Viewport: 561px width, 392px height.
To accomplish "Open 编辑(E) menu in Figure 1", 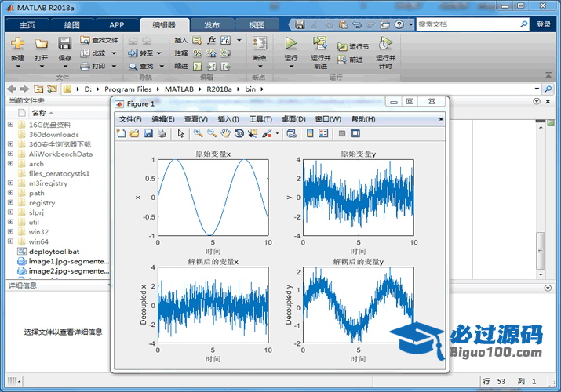I will click(163, 119).
